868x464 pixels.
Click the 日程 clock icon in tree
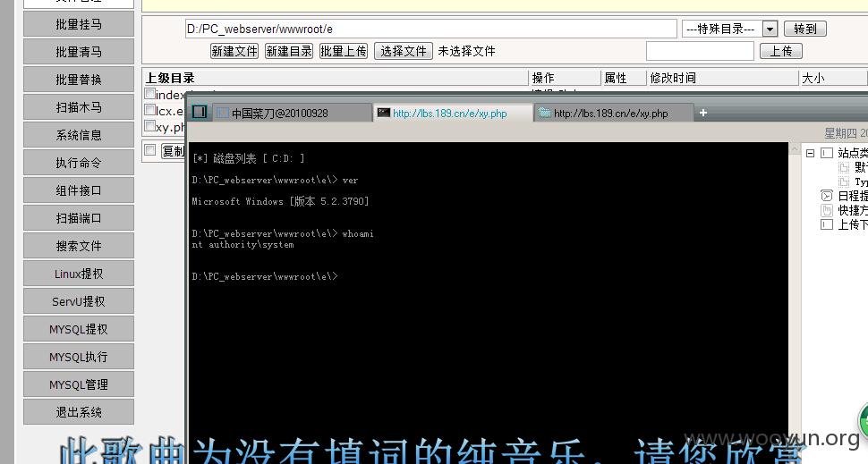click(827, 196)
